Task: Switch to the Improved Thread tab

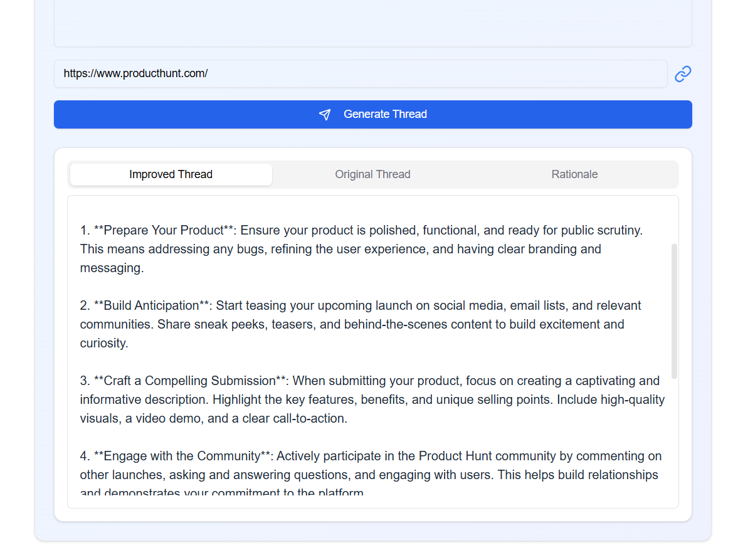Action: click(x=171, y=174)
